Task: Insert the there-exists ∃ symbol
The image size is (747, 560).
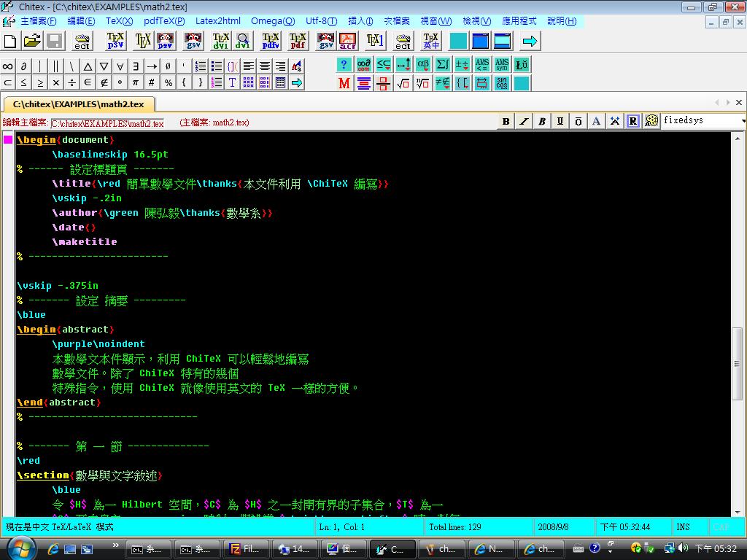Action: click(136, 66)
